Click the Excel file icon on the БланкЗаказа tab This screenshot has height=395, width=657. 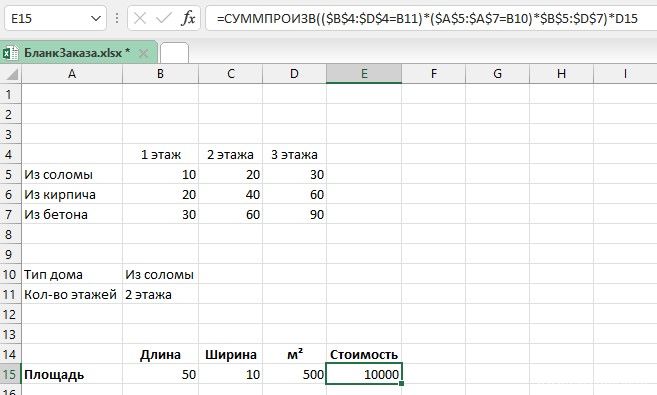click(10, 53)
